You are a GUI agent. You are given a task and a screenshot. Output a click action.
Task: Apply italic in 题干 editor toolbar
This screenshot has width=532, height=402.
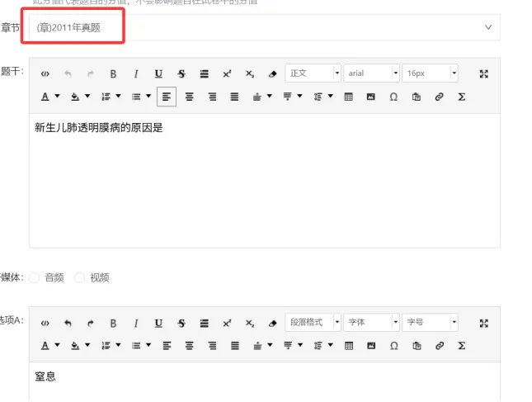pyautogui.click(x=136, y=73)
